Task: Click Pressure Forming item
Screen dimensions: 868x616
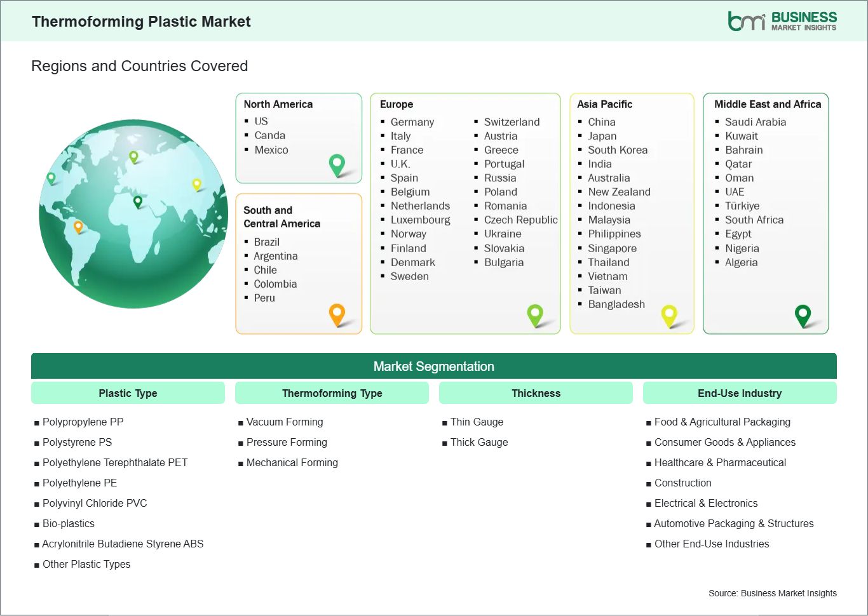Action: (x=287, y=442)
